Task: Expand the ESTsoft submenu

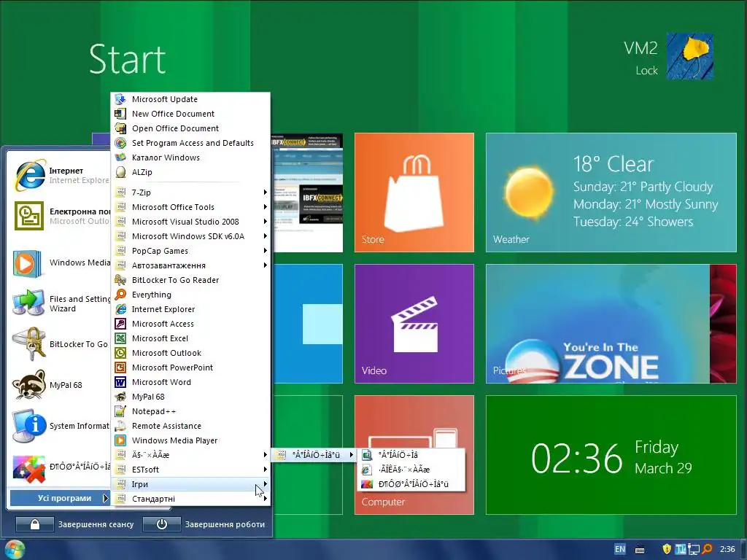Action: pyautogui.click(x=190, y=470)
